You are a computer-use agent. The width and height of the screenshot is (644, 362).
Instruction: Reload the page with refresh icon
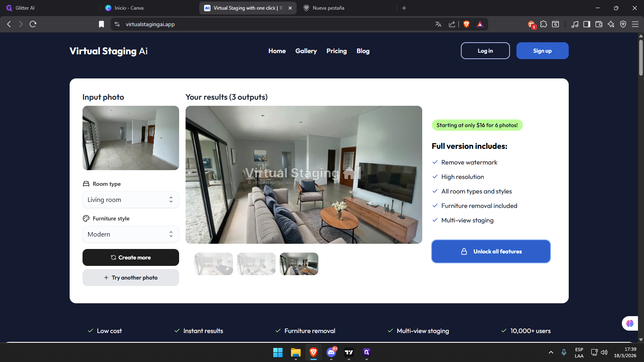tap(33, 24)
